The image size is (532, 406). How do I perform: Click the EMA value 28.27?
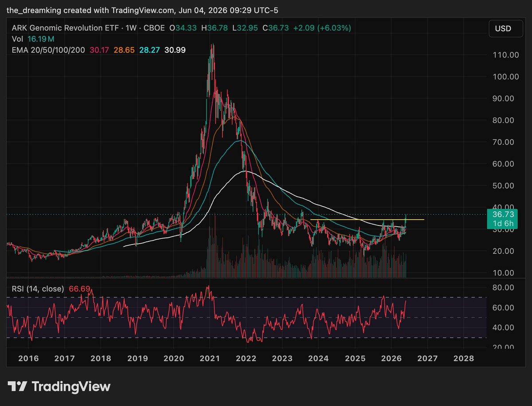(149, 50)
